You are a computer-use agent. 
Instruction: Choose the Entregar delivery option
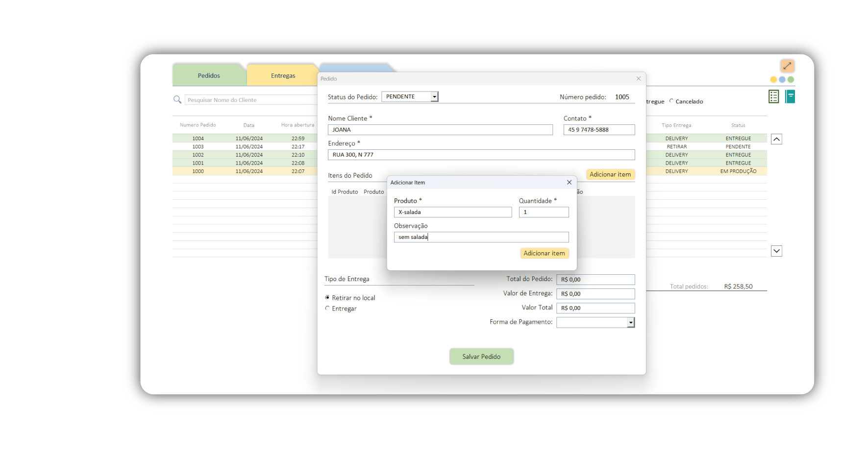pos(328,309)
